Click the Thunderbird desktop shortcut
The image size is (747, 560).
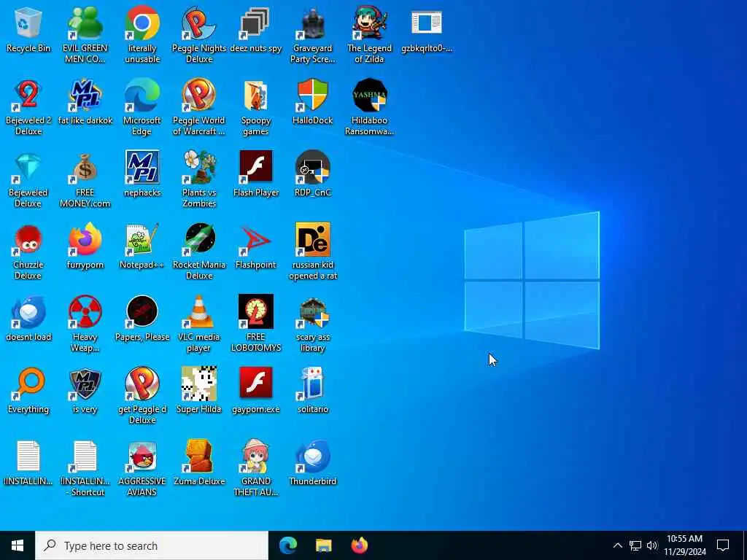(312, 456)
